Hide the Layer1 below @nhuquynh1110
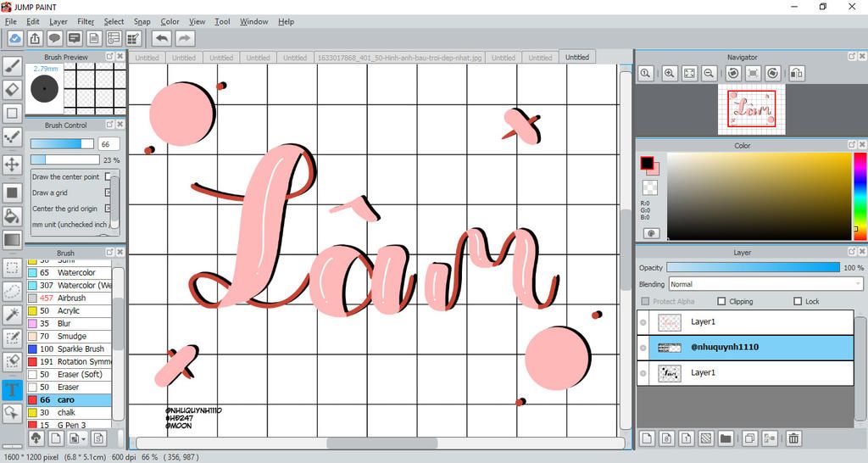868x463 pixels. 643,373
